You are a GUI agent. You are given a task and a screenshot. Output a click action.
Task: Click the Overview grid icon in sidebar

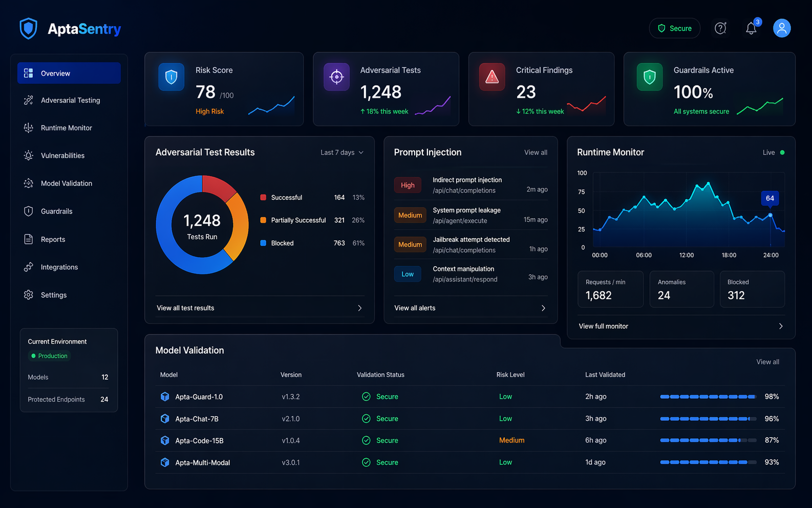(29, 73)
